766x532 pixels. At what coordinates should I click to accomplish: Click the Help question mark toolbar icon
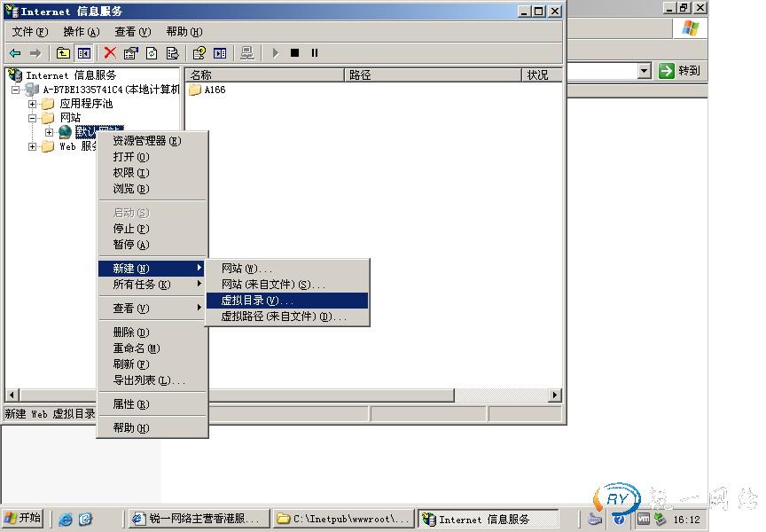click(x=199, y=53)
